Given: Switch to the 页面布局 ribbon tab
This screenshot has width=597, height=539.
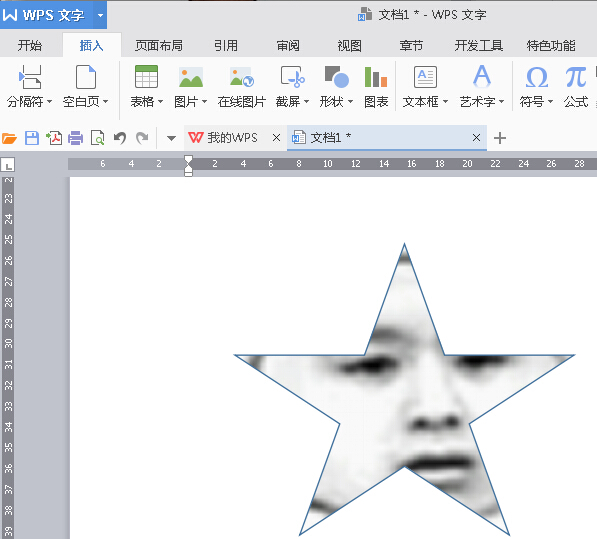Looking at the screenshot, I should click(159, 46).
